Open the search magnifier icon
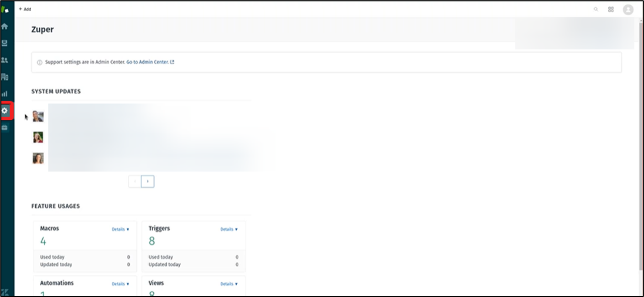 click(x=596, y=9)
